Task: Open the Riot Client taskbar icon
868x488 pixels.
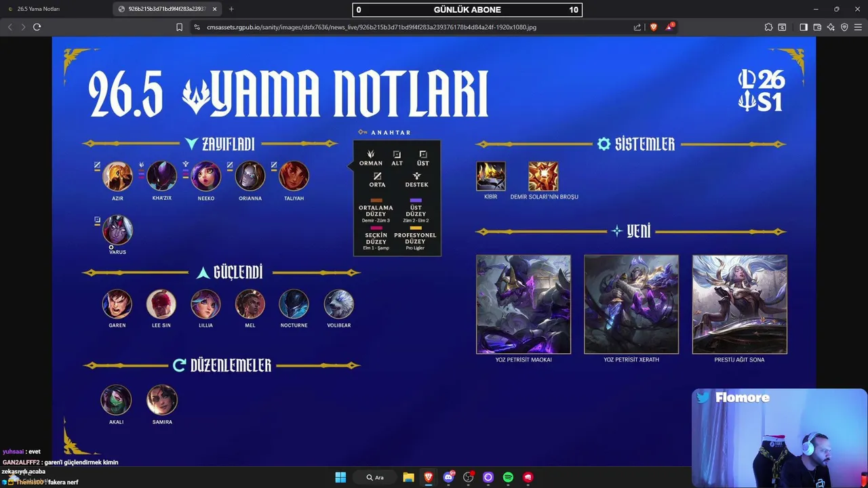Action: click(528, 477)
